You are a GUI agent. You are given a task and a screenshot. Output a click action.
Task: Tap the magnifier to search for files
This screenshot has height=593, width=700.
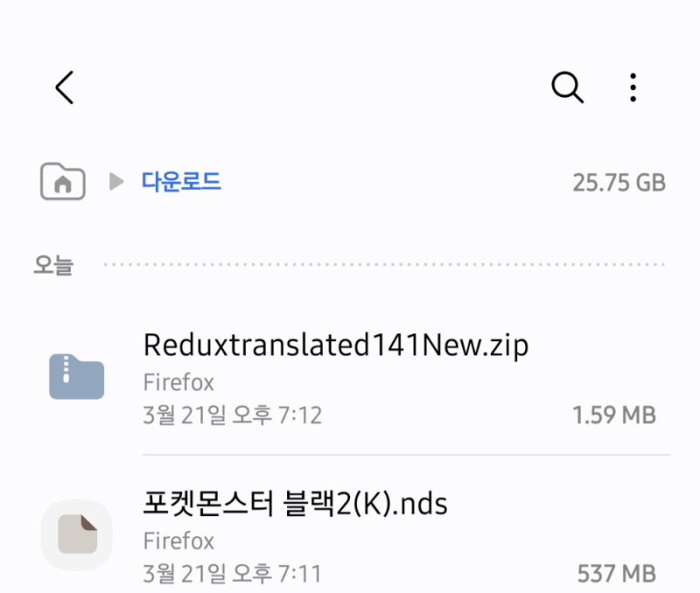tap(567, 87)
